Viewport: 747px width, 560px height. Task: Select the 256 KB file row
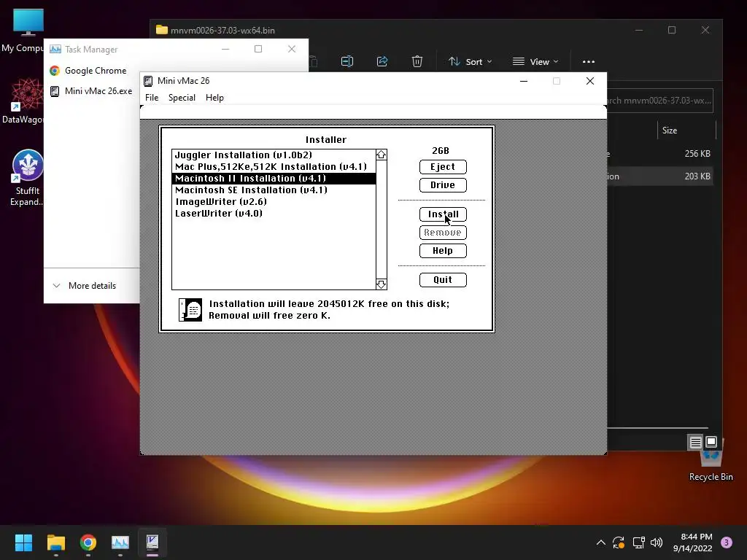click(x=659, y=154)
